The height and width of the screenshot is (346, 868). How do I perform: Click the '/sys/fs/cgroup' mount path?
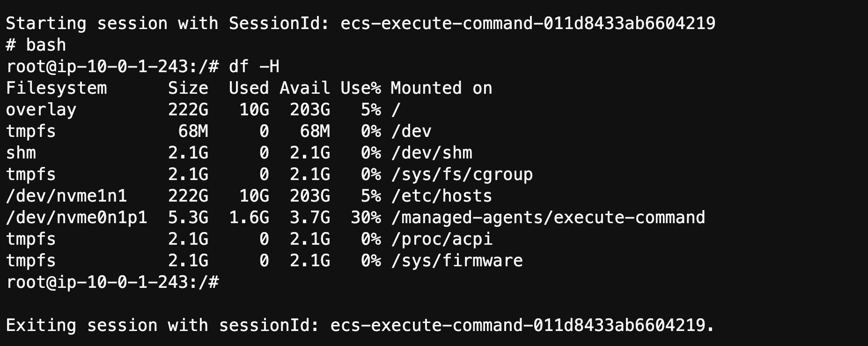[x=462, y=174]
